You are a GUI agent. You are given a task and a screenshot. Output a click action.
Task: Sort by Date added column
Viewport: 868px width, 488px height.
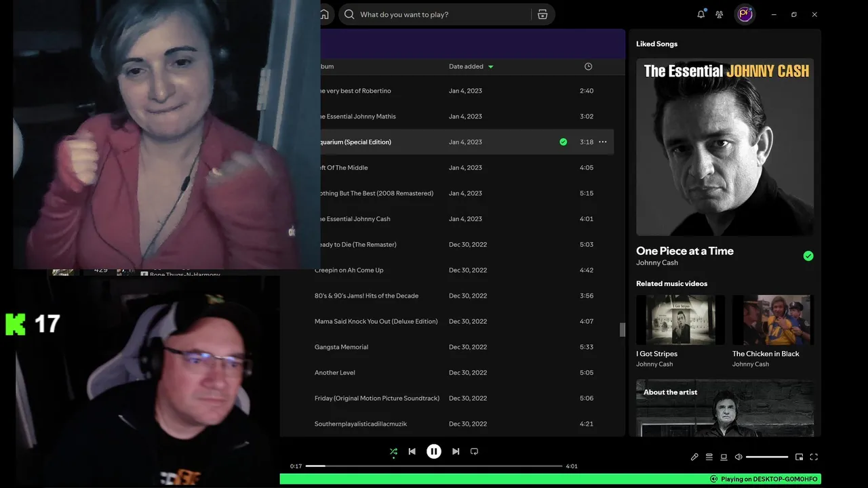(466, 66)
